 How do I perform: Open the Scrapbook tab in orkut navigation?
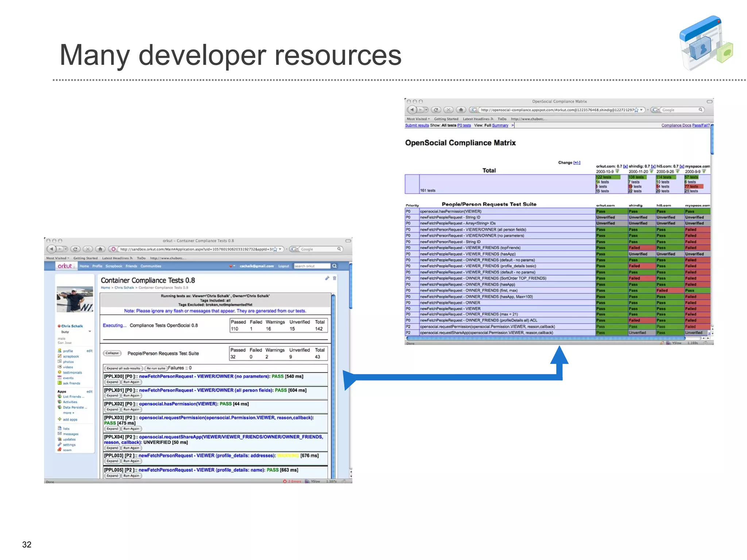click(114, 266)
